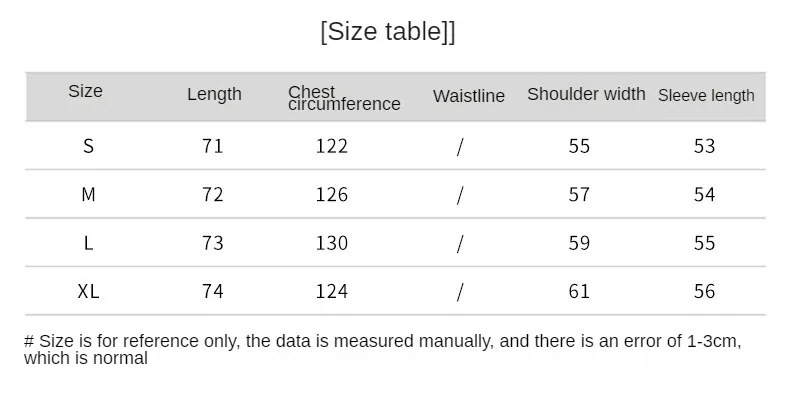Click the Size column header
The image size is (790, 401).
click(x=85, y=91)
